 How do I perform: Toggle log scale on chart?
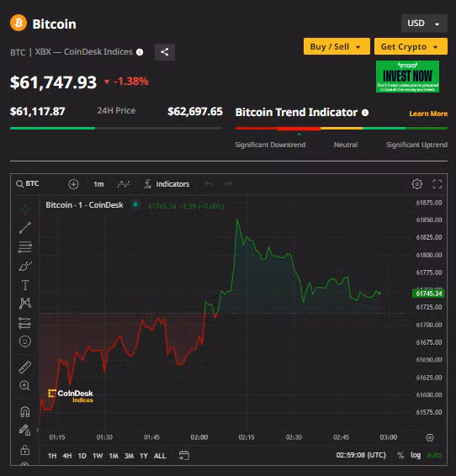[416, 455]
